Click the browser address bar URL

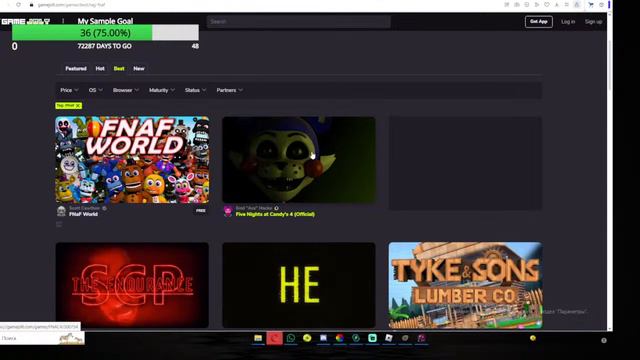click(x=71, y=5)
